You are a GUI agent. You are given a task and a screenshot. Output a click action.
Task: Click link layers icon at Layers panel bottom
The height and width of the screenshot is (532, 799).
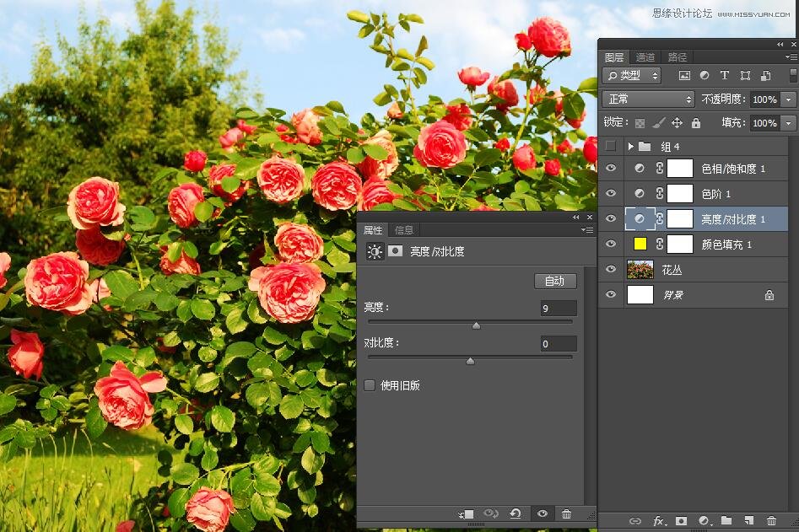635,520
